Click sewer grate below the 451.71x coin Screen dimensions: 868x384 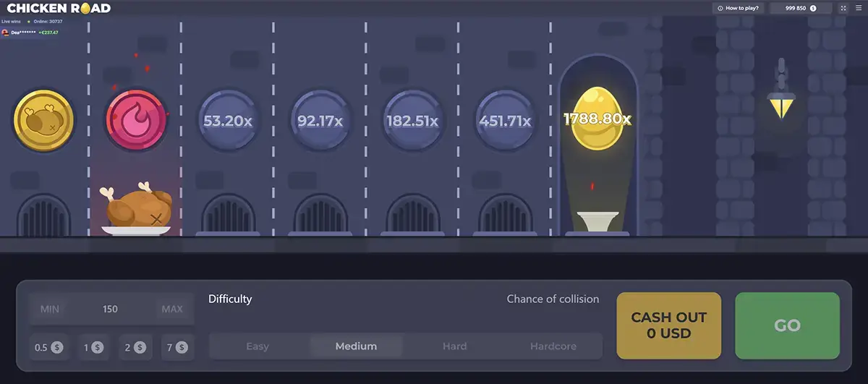tap(505, 214)
